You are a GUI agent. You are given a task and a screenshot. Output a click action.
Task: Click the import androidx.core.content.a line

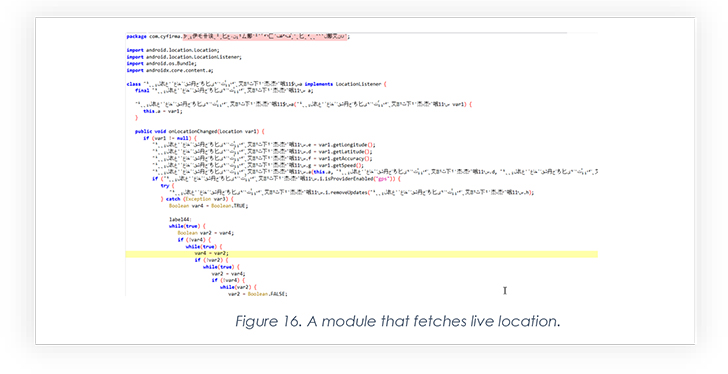[170, 71]
